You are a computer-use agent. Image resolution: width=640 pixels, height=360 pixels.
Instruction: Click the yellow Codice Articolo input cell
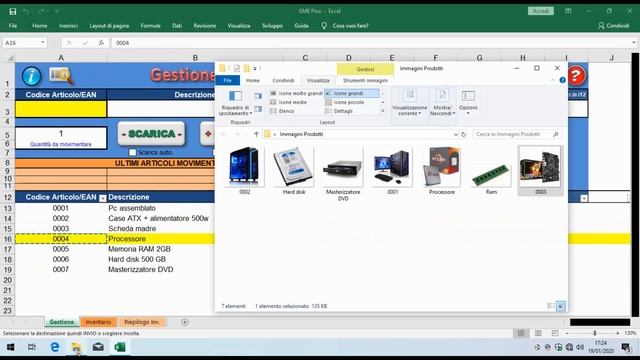click(x=61, y=109)
